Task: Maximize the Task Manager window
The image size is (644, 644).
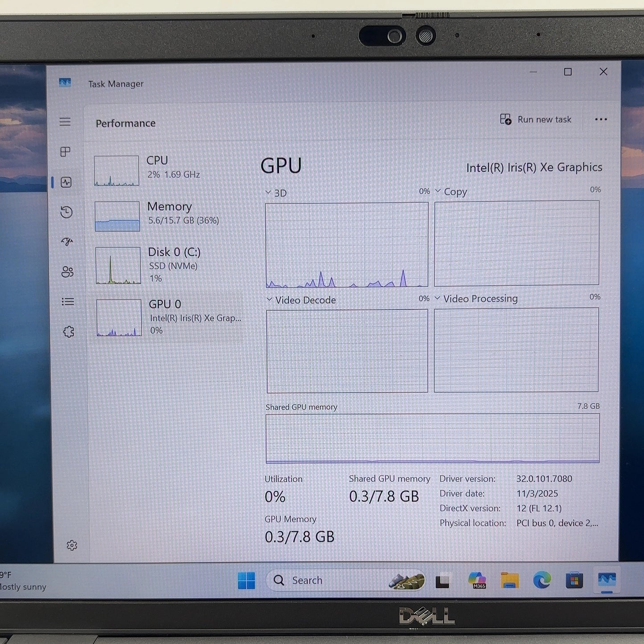Action: point(568,72)
